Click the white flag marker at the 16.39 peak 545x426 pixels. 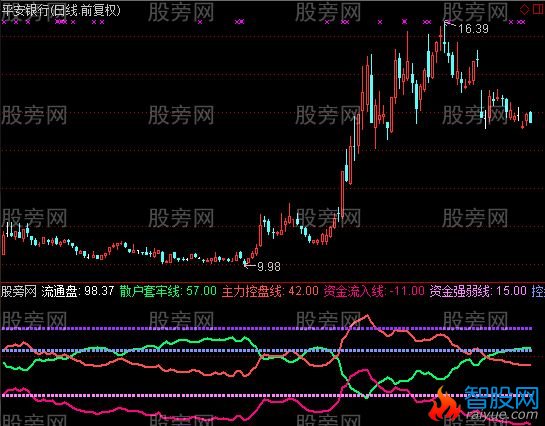(449, 24)
